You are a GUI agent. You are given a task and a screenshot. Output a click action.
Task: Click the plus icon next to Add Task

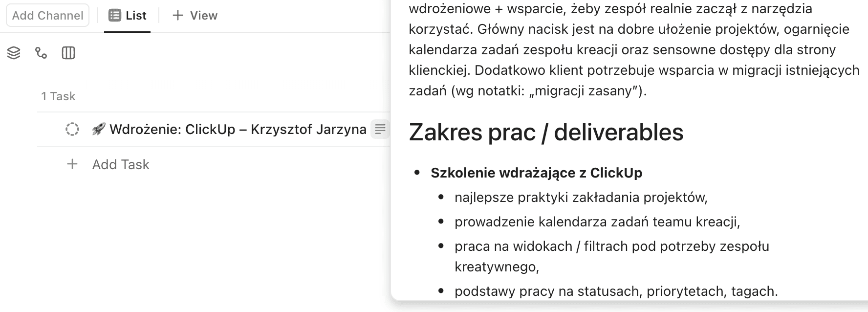pos(72,164)
